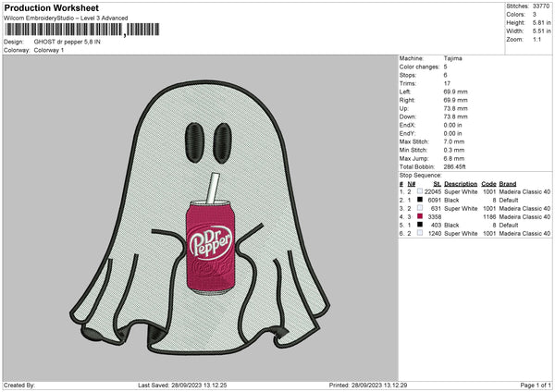The image size is (555, 392).
Task: Click stitch count 1240 in stop row 6
Action: [435, 234]
